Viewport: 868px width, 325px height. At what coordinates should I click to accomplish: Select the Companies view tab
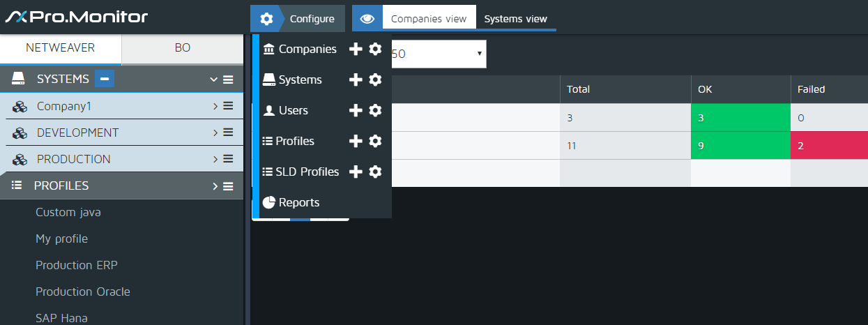click(x=429, y=19)
